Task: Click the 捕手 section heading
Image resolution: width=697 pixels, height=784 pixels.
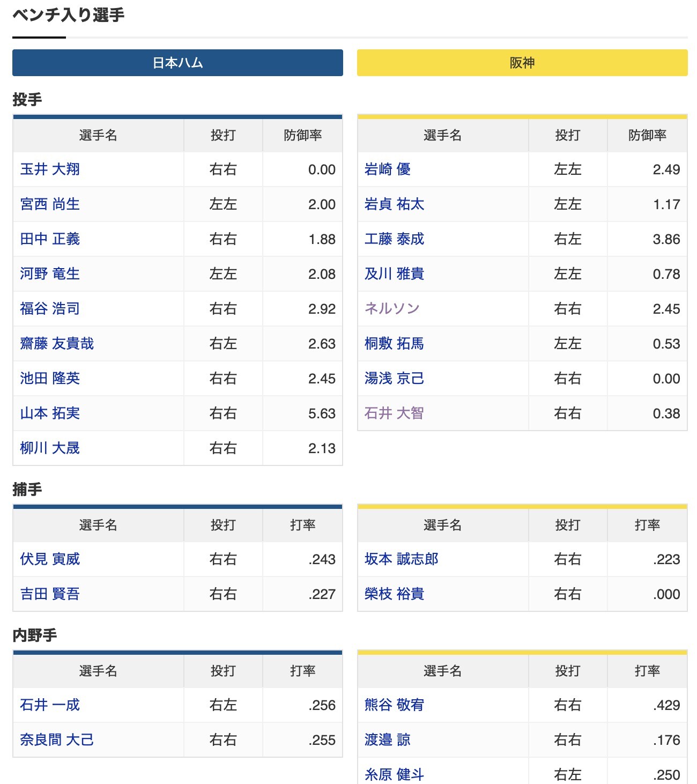Action: [27, 490]
